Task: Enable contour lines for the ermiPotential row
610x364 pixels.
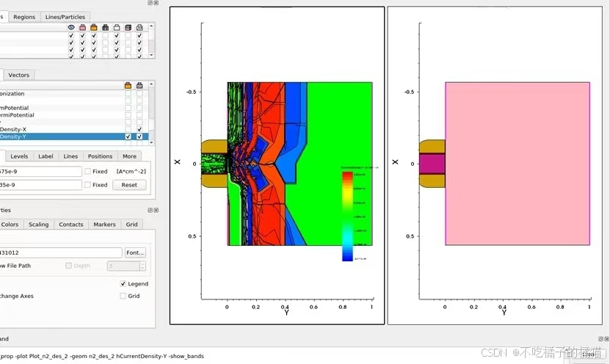Action: tap(139, 115)
